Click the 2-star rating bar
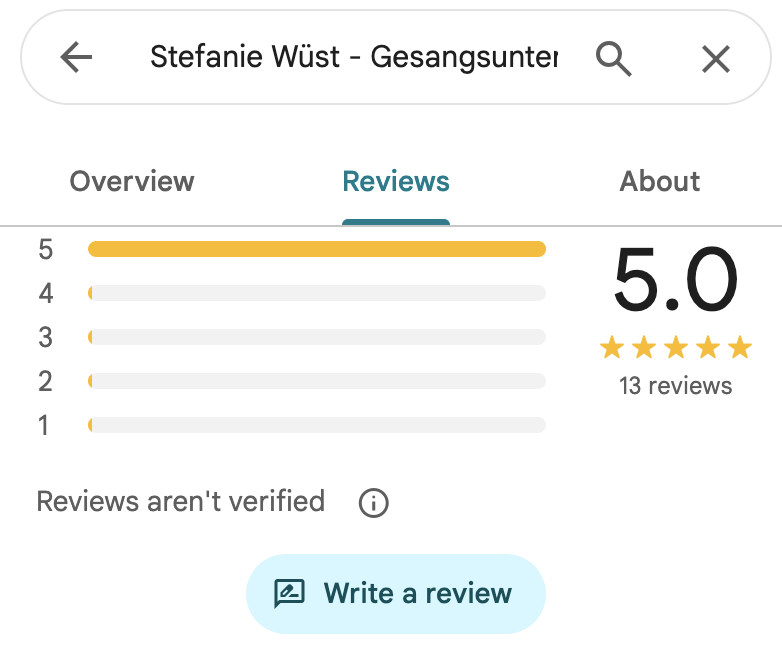782x662 pixels. pyautogui.click(x=317, y=381)
